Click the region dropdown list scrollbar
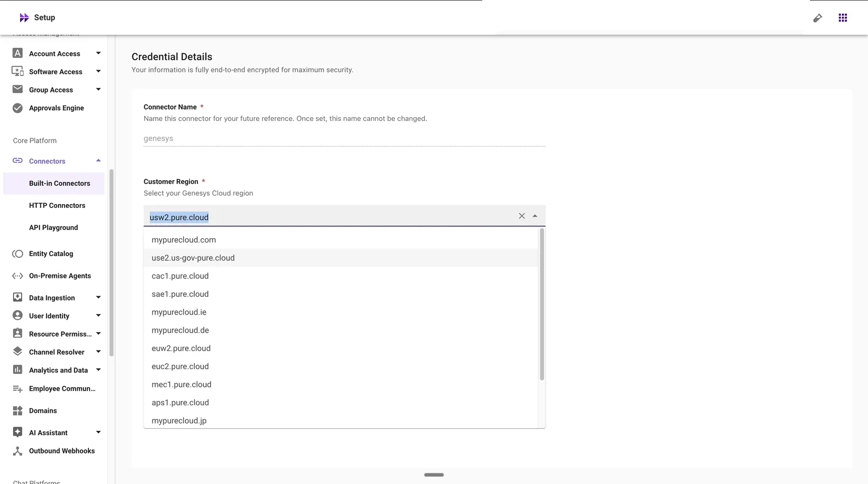 click(541, 304)
